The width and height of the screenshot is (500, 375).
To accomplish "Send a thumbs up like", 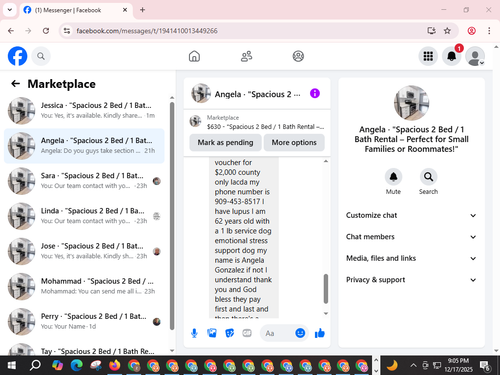I will 320,333.
